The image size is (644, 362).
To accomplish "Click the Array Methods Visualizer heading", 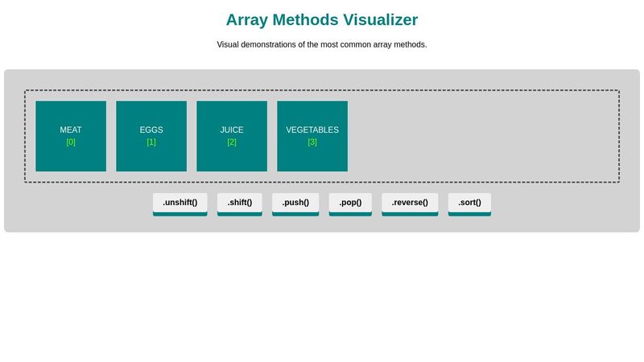I will tap(322, 19).
